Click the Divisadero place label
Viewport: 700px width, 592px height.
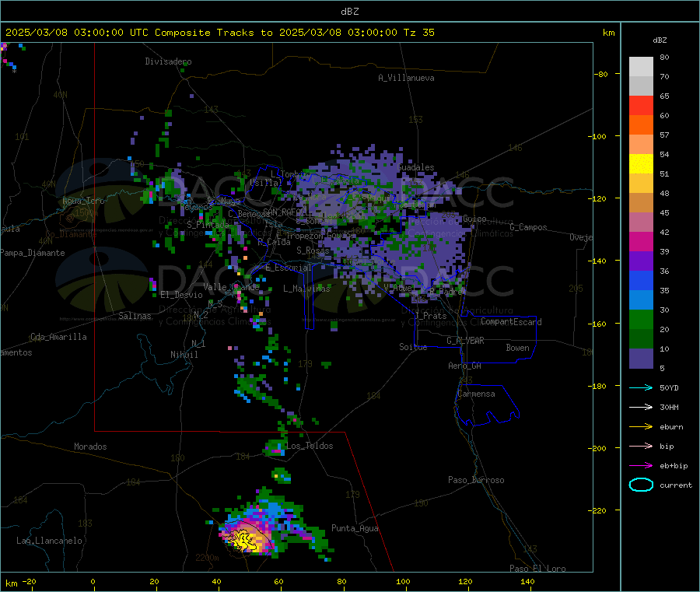click(x=168, y=61)
